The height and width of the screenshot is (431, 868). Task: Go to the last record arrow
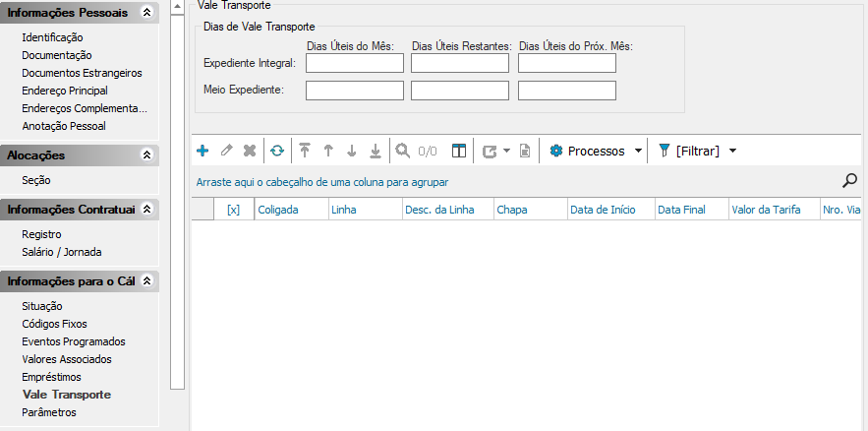[x=375, y=151]
